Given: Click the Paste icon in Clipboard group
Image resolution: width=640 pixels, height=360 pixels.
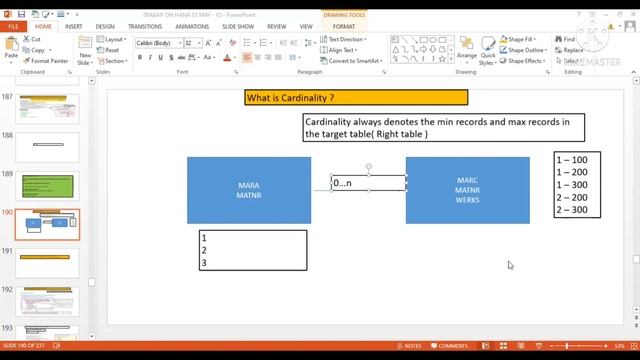Looking at the screenshot, I should click(x=11, y=44).
